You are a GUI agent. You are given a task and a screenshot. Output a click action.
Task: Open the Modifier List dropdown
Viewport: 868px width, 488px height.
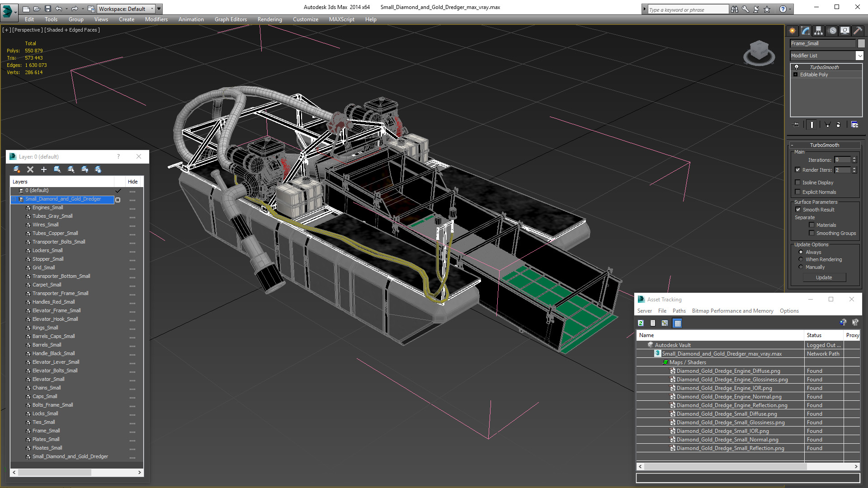(x=859, y=56)
